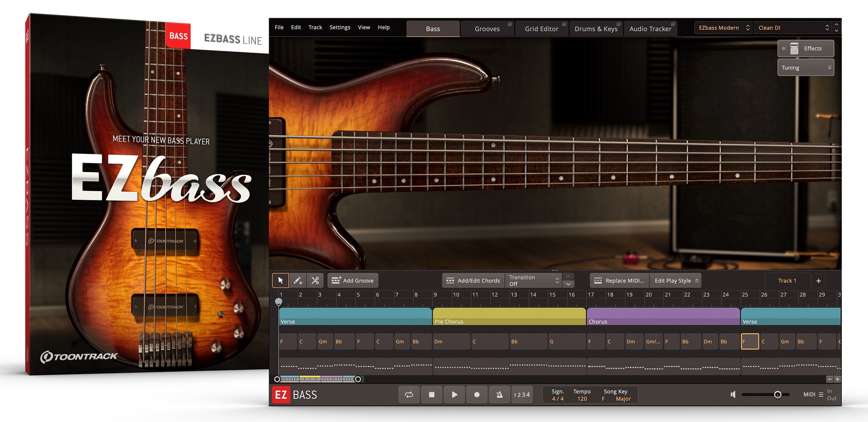Viewport: 868px width, 422px height.
Task: Select the first Verse song block
Action: tap(355, 316)
